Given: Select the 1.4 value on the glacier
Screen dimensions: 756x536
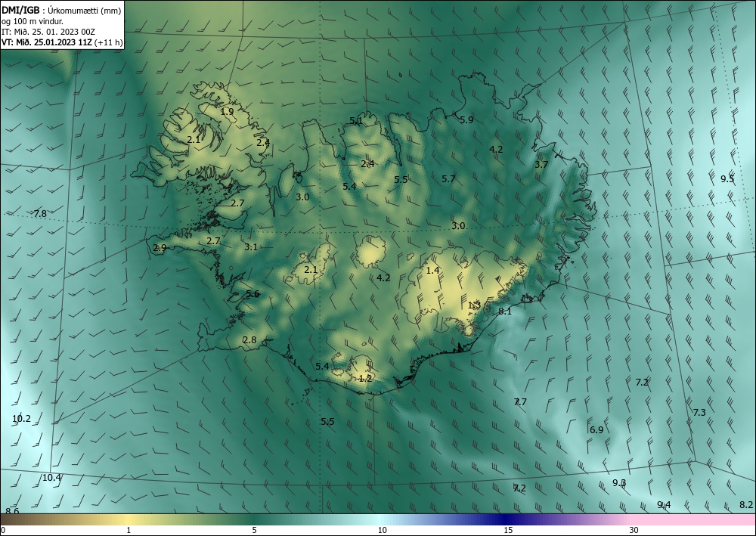Looking at the screenshot, I should 433,271.
